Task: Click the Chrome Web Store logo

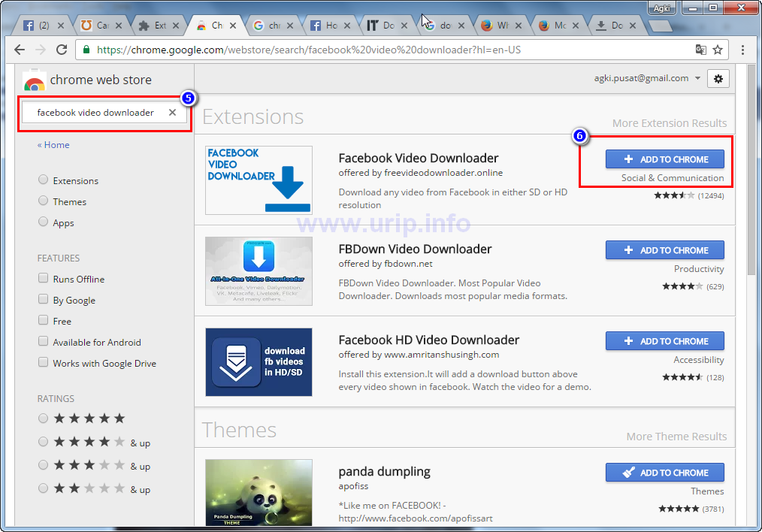Action: [x=35, y=80]
